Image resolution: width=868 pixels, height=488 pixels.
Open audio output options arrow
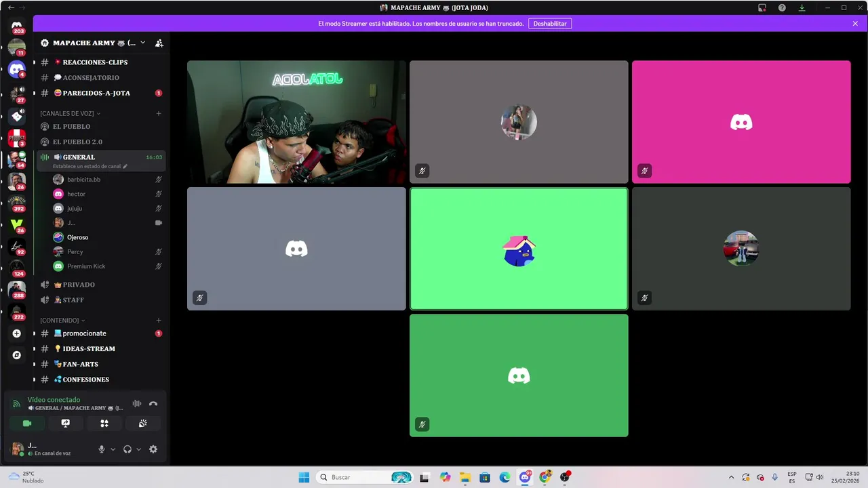pos(138,449)
